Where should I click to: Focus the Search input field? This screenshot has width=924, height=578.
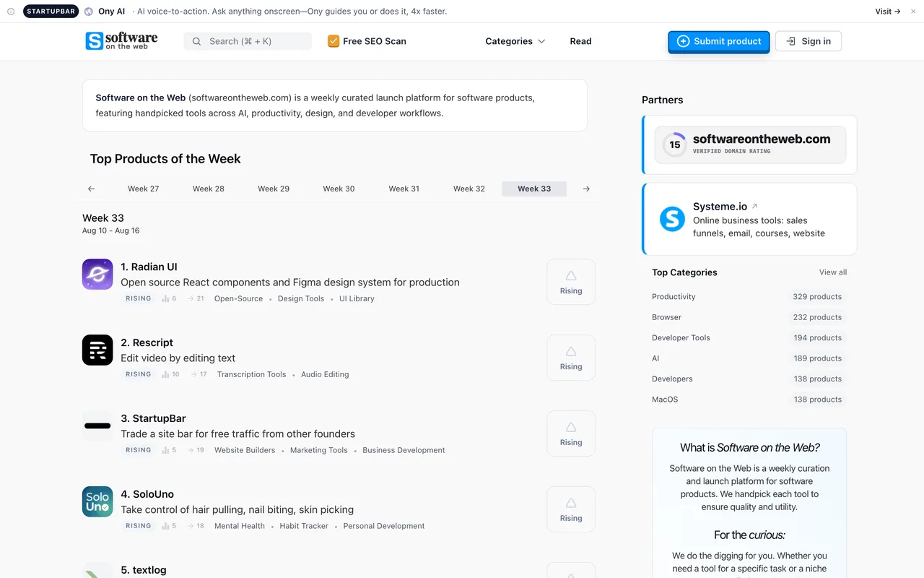248,41
